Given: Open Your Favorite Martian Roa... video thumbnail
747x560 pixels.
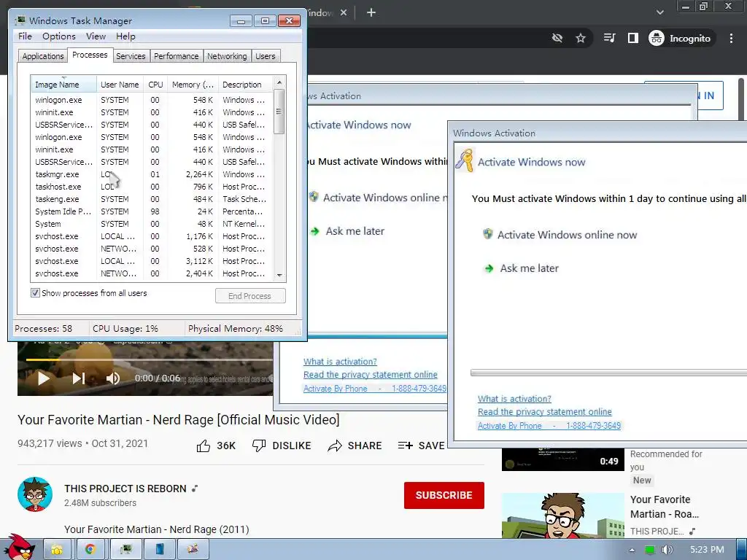Looking at the screenshot, I should [562, 516].
